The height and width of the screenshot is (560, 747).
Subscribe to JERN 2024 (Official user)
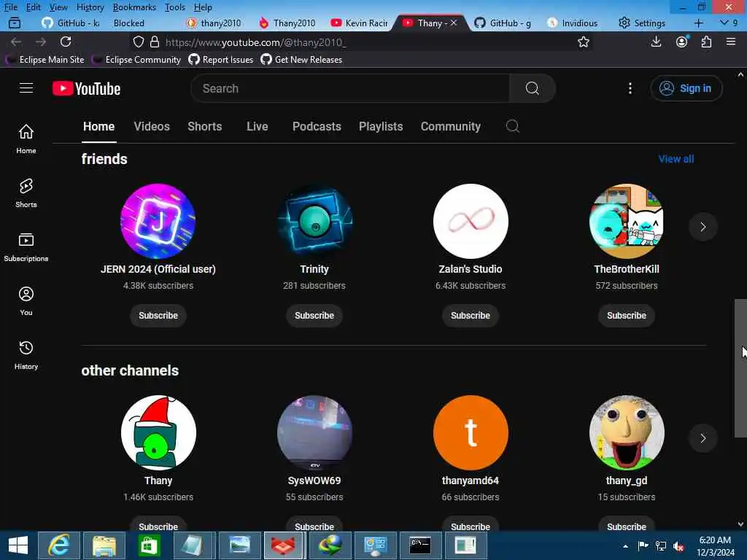[x=158, y=315]
